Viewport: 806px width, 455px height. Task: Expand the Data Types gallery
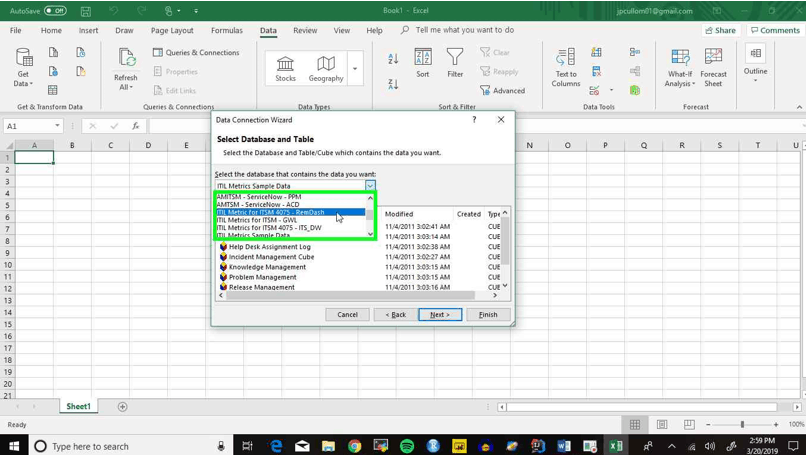click(355, 68)
